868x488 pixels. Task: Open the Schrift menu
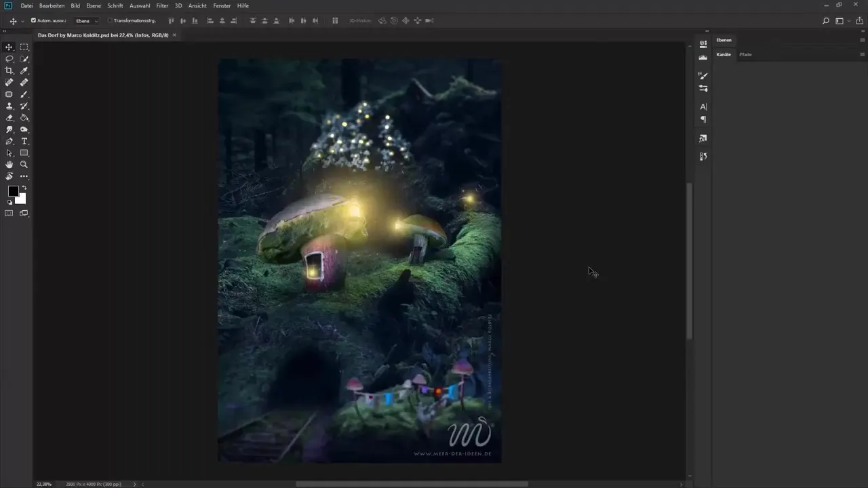[115, 5]
